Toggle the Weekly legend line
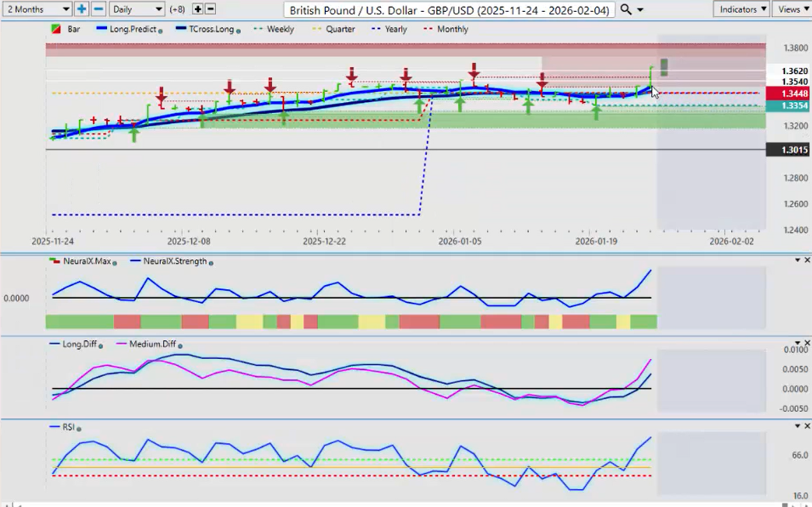 [x=274, y=29]
